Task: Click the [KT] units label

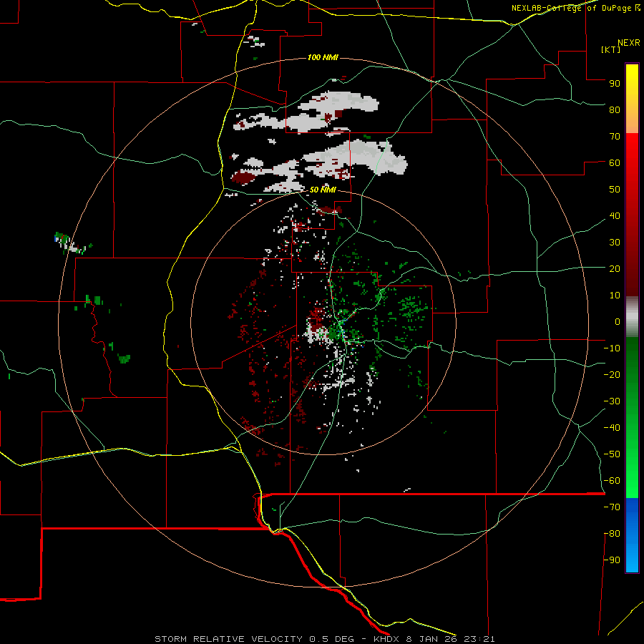Action: [611, 49]
